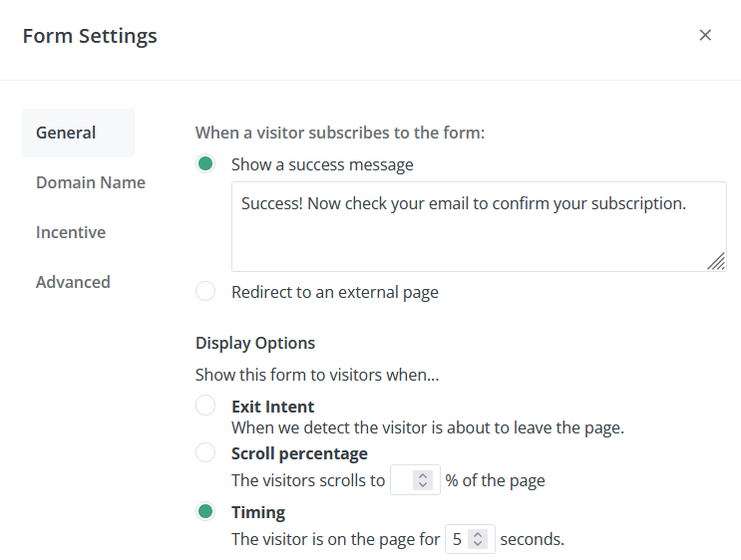741x560 pixels.
Task: Edit the success message text area
Action: pyautogui.click(x=479, y=226)
